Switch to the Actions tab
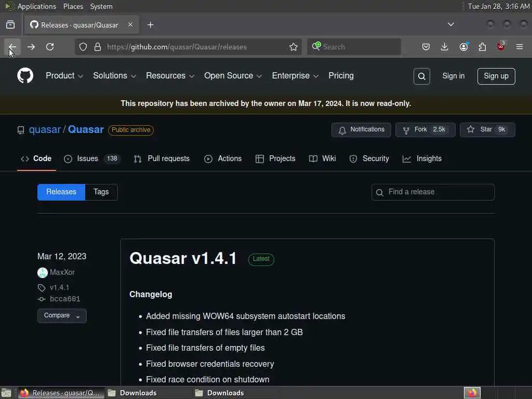The height and width of the screenshot is (399, 532). tap(223, 158)
